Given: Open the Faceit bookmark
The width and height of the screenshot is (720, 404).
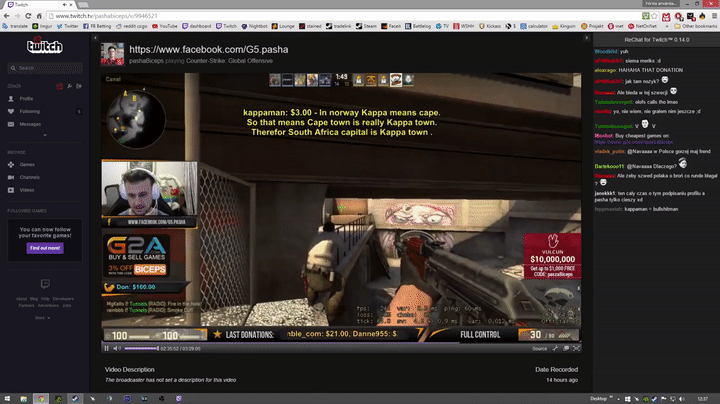Looking at the screenshot, I should [x=391, y=26].
